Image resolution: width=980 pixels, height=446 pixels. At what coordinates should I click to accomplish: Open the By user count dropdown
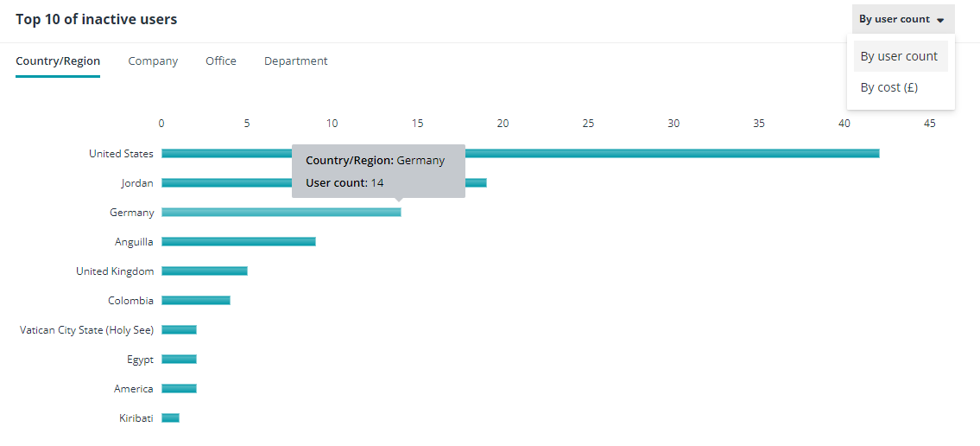[901, 19]
